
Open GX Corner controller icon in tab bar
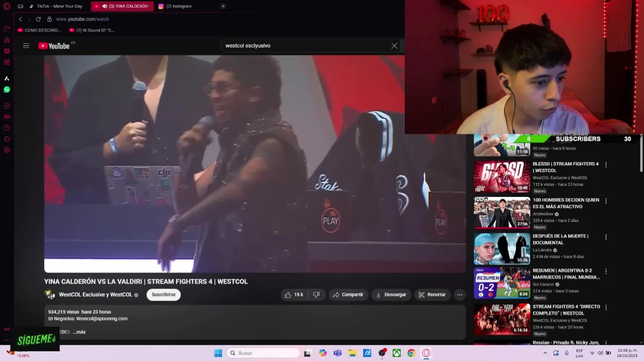[20, 7]
